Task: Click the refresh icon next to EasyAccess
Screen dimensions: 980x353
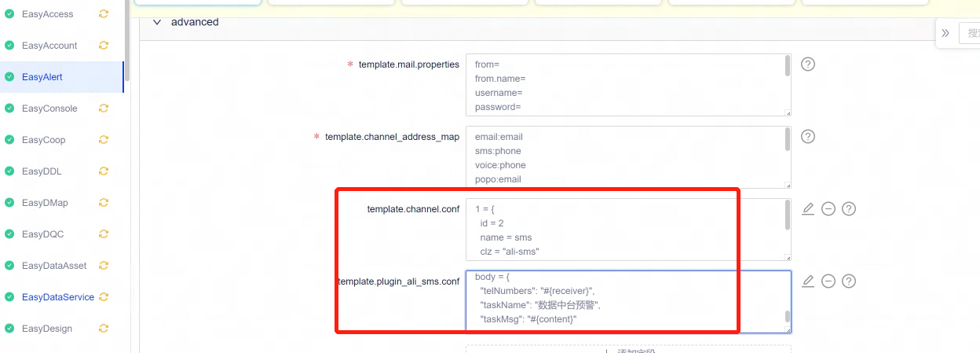Action: [103, 14]
